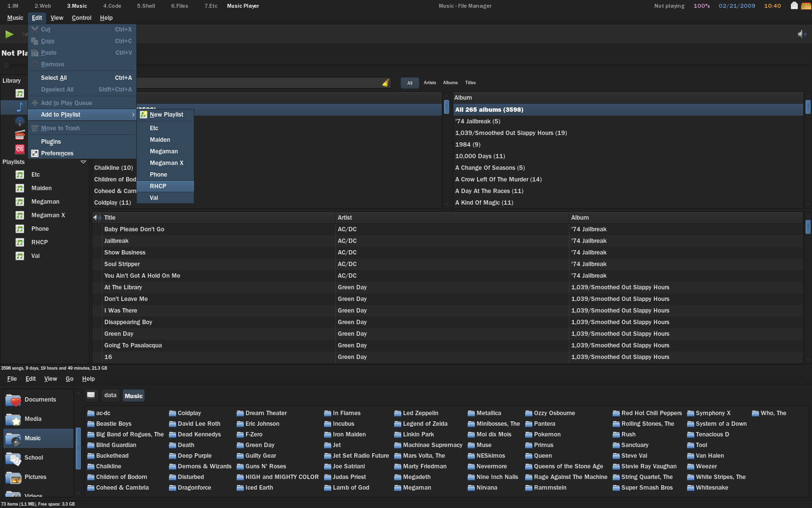Screen dimensions: 812x508
Task: Click the green Play button
Action: [x=9, y=34]
